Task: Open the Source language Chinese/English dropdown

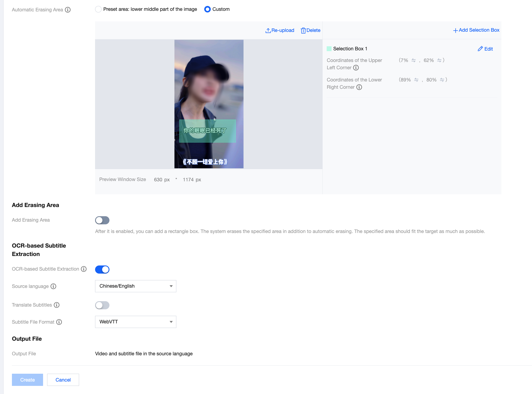Action: click(x=135, y=286)
